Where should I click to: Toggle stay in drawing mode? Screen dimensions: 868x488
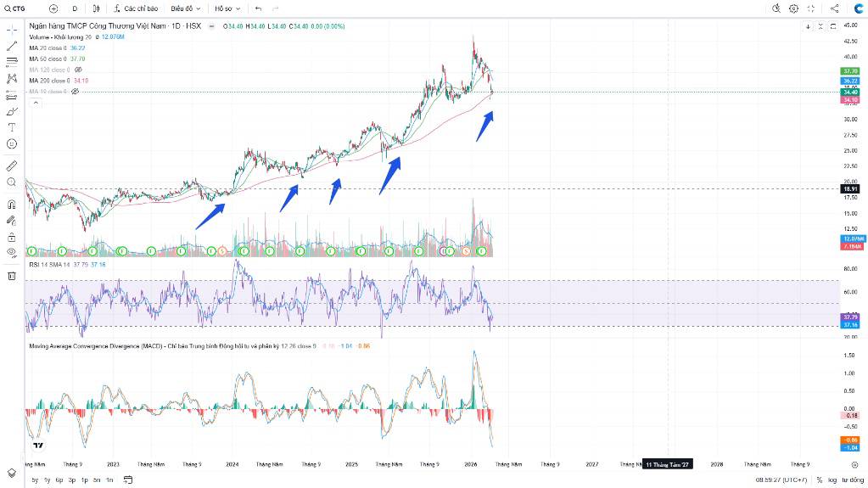coord(12,221)
